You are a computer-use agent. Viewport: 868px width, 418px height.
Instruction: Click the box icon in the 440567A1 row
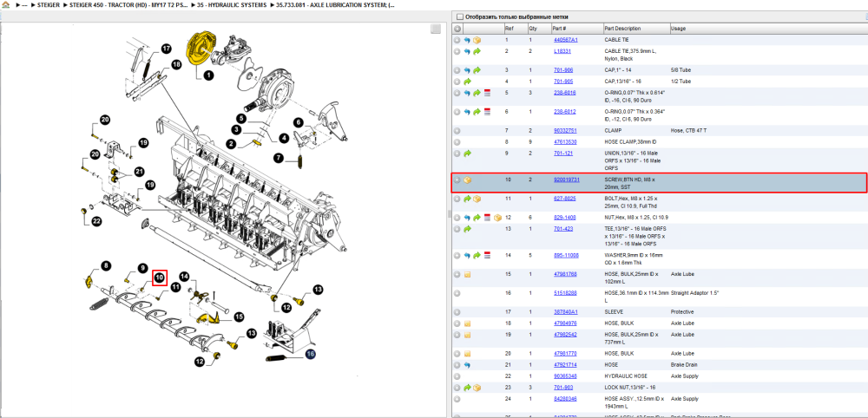pyautogui.click(x=477, y=40)
